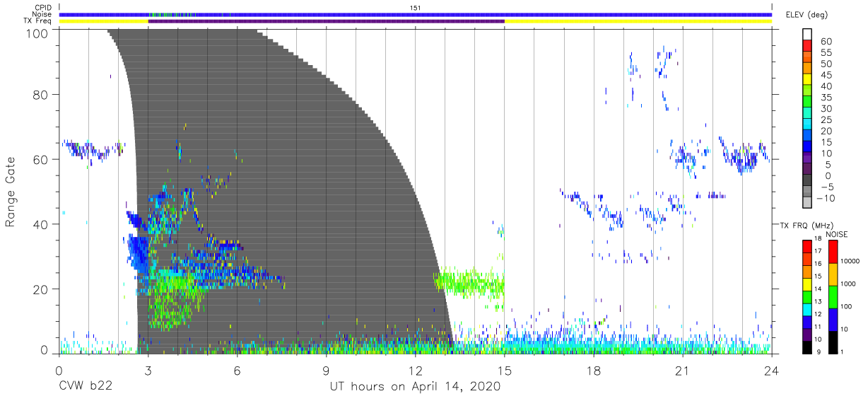Pick the cyan swatch in the TX FRQ colorbar

(807, 308)
